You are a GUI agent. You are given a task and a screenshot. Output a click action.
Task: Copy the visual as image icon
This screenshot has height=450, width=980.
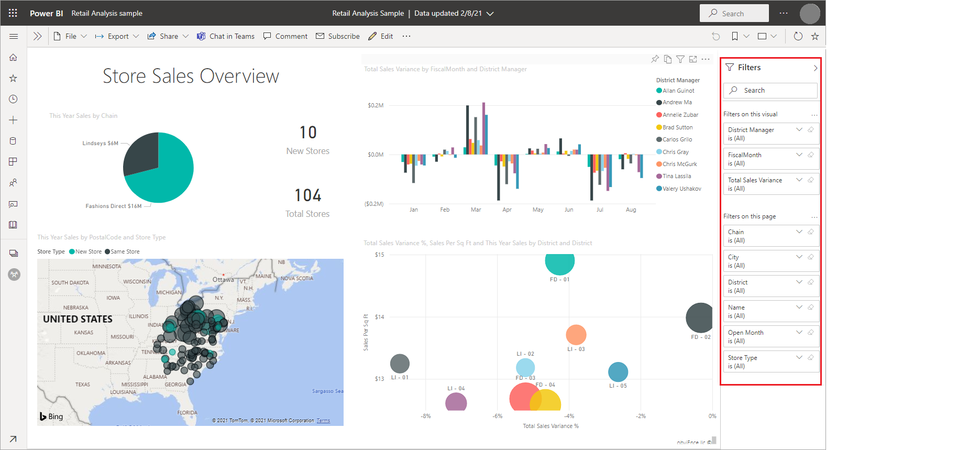[668, 59]
